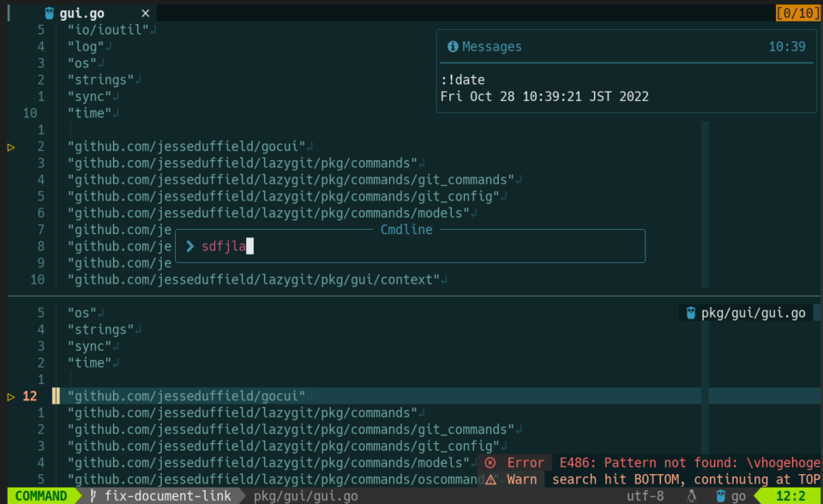The image size is (823, 504).
Task: Click the Go gopher icon on the gui.go tab
Action: pos(49,13)
